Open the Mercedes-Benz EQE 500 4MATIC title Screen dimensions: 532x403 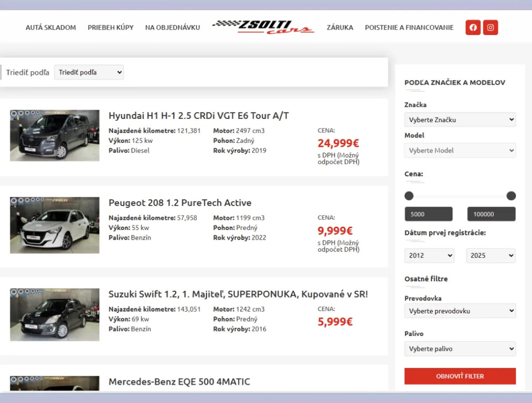pyautogui.click(x=179, y=382)
